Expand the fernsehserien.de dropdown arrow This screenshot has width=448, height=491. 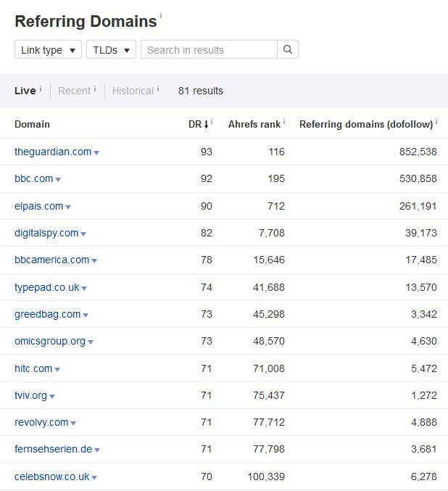pyautogui.click(x=97, y=450)
